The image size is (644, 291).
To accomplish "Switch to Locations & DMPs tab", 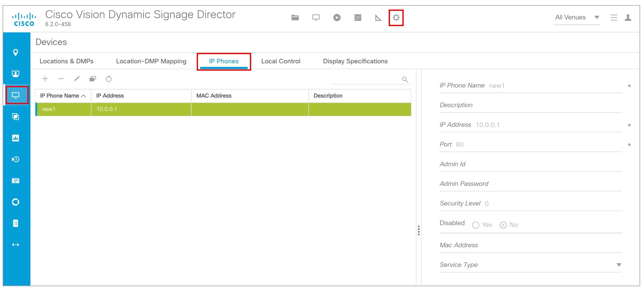I will 67,61.
